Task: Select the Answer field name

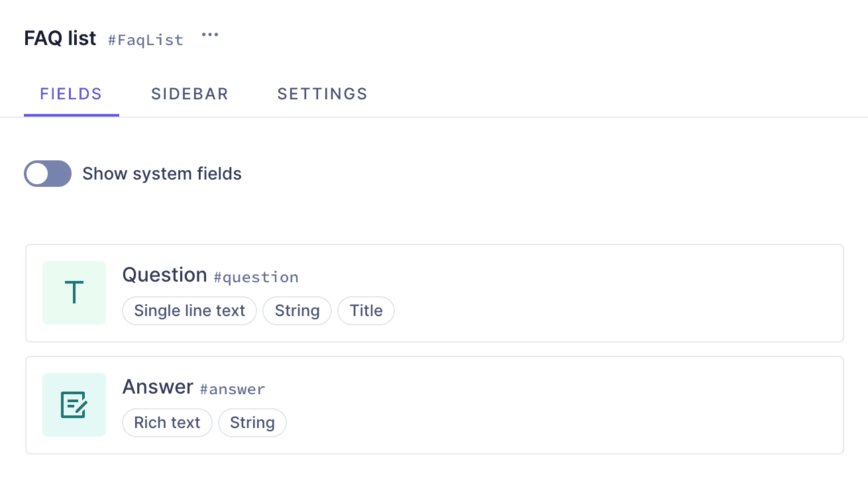Action: pyautogui.click(x=158, y=387)
